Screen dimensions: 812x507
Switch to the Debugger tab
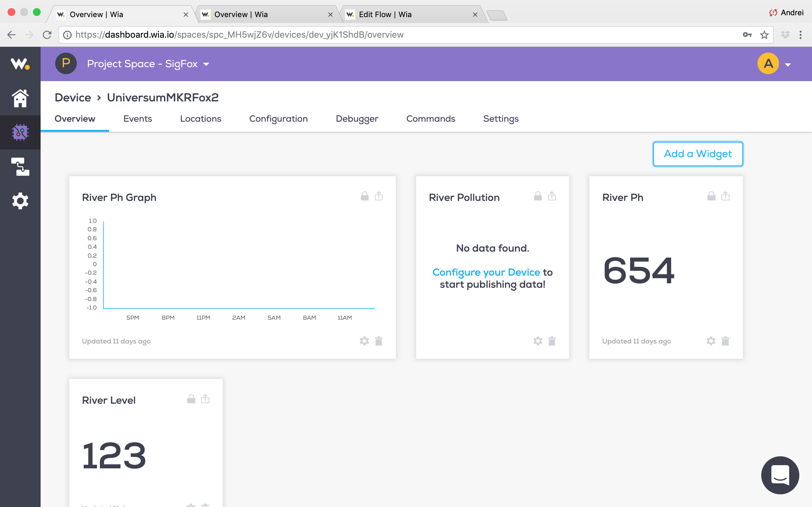(x=357, y=119)
